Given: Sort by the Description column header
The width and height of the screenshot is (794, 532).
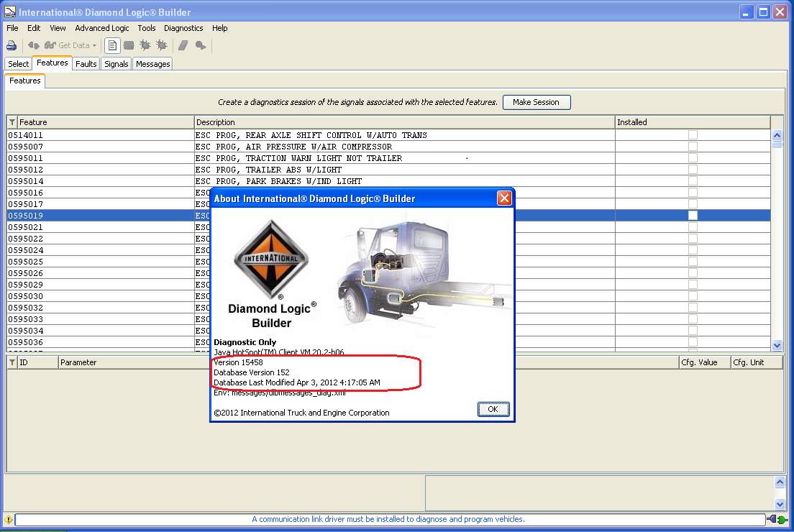Looking at the screenshot, I should click(x=404, y=122).
